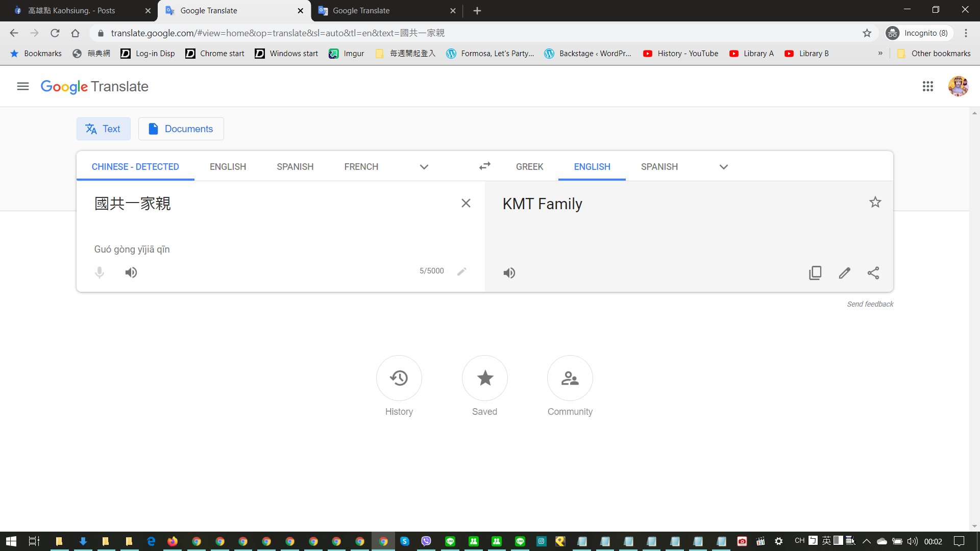Viewport: 980px width, 551px height.
Task: Switch to Documents translation mode
Action: pos(181,129)
